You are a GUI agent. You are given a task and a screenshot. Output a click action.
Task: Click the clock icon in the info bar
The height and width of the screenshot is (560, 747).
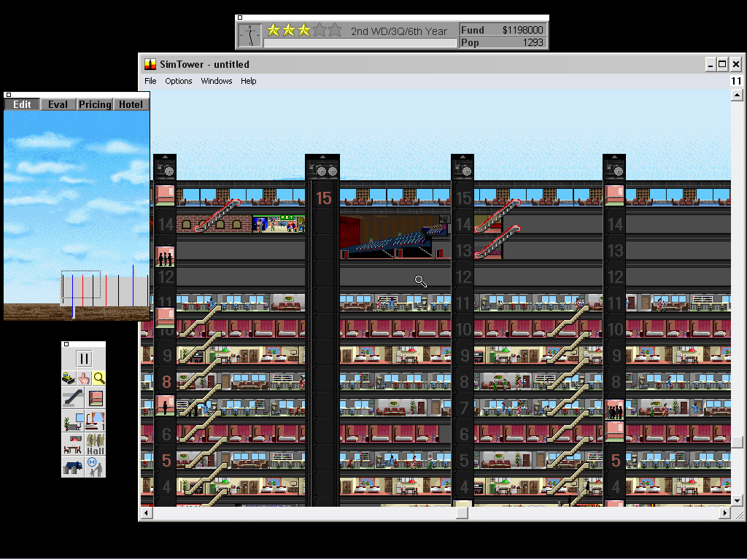click(249, 35)
